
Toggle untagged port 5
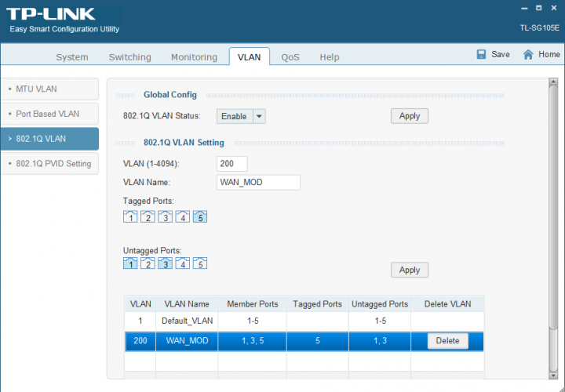[x=200, y=263]
